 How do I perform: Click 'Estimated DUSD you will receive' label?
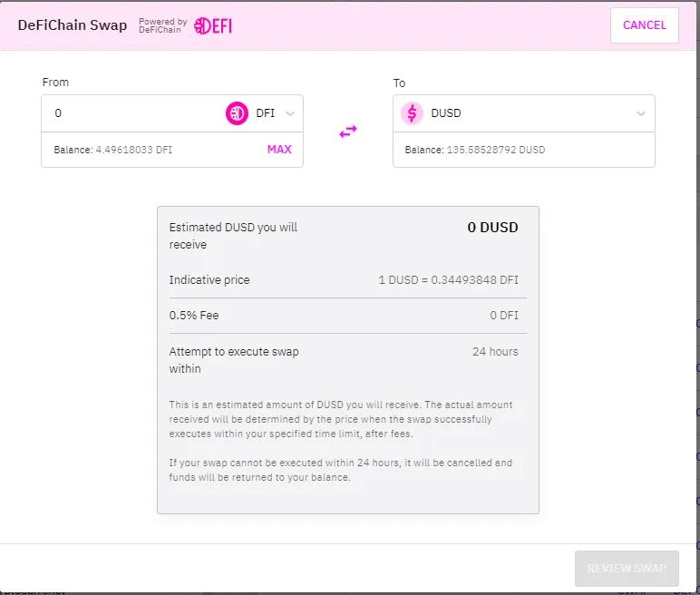[233, 236]
